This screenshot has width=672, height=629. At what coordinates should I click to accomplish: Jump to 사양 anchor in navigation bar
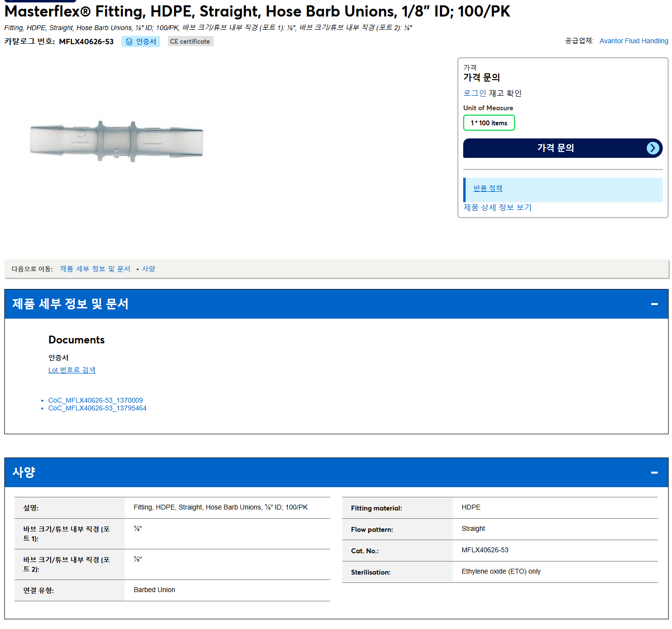click(x=149, y=269)
